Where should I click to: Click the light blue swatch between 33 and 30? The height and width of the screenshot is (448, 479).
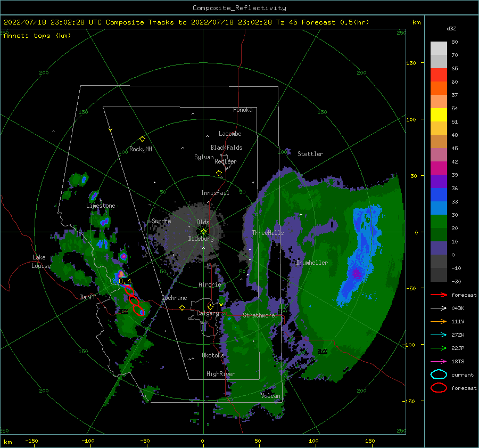(x=439, y=208)
